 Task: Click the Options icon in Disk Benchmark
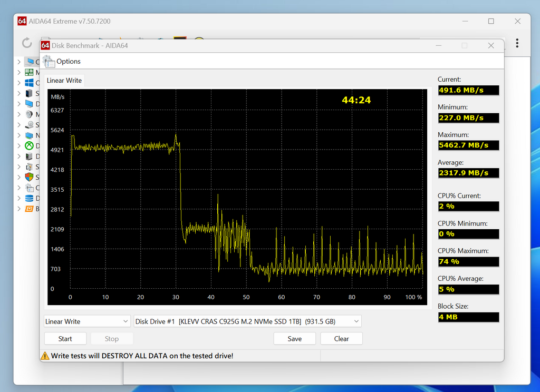[x=49, y=62]
